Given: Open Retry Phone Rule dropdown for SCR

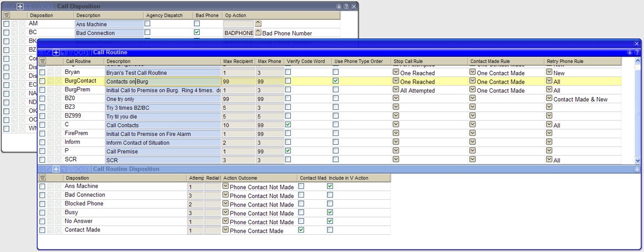Looking at the screenshot, I should click(549, 160).
